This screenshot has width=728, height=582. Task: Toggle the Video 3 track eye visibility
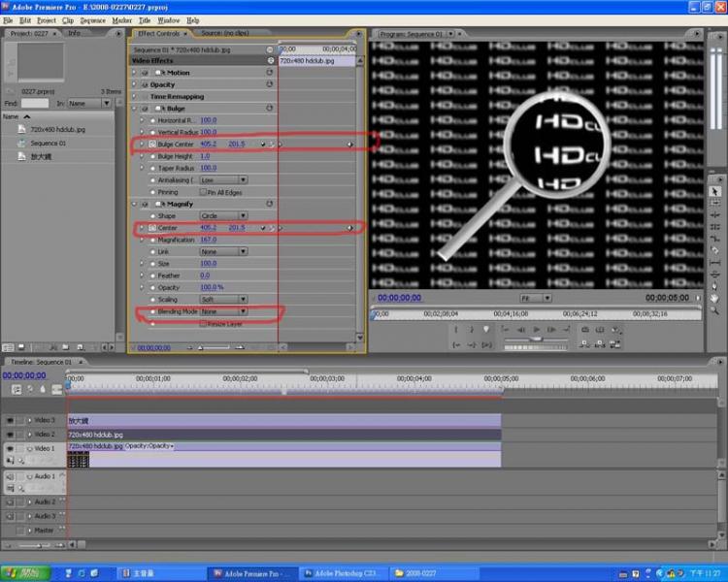click(10, 421)
